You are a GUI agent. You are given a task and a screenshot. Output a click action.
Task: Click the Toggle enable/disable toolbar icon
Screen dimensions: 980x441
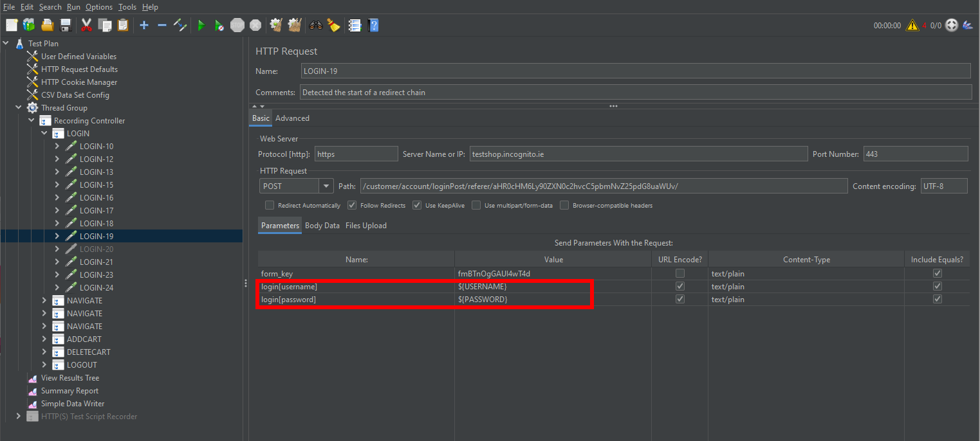point(180,25)
